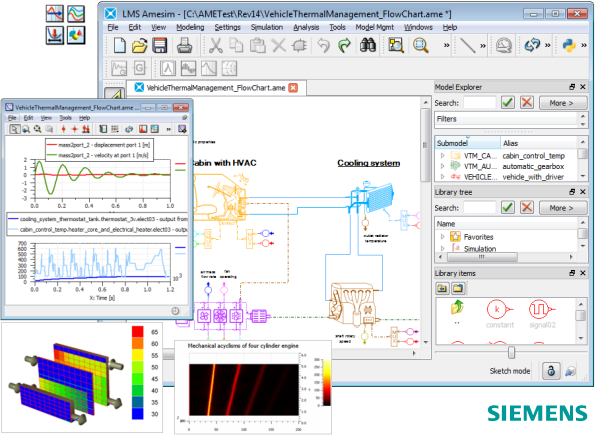Confirm Model Explorer search with green check
600x435 pixels.
point(508,103)
